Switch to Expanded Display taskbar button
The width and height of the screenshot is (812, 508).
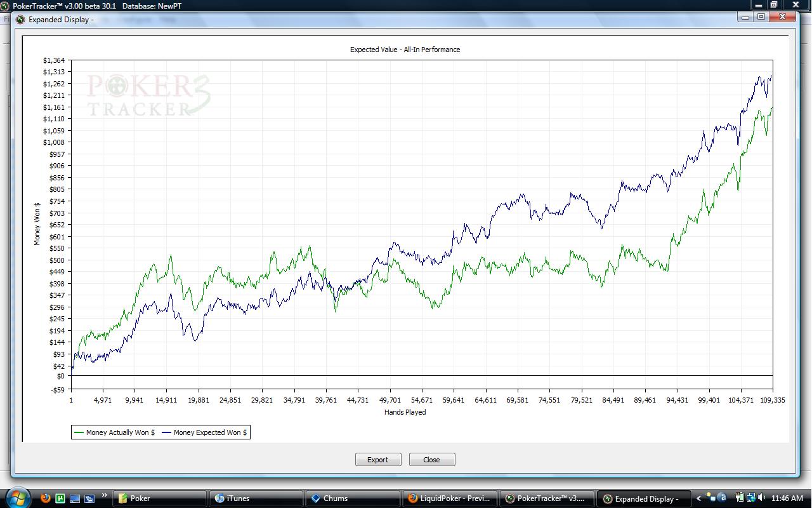(645, 498)
